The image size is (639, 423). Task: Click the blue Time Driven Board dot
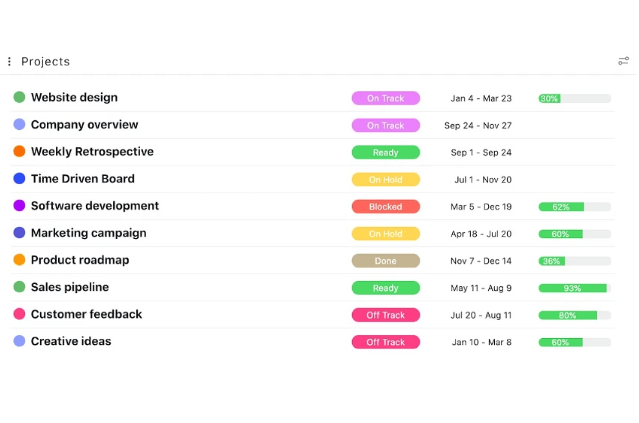tap(19, 179)
